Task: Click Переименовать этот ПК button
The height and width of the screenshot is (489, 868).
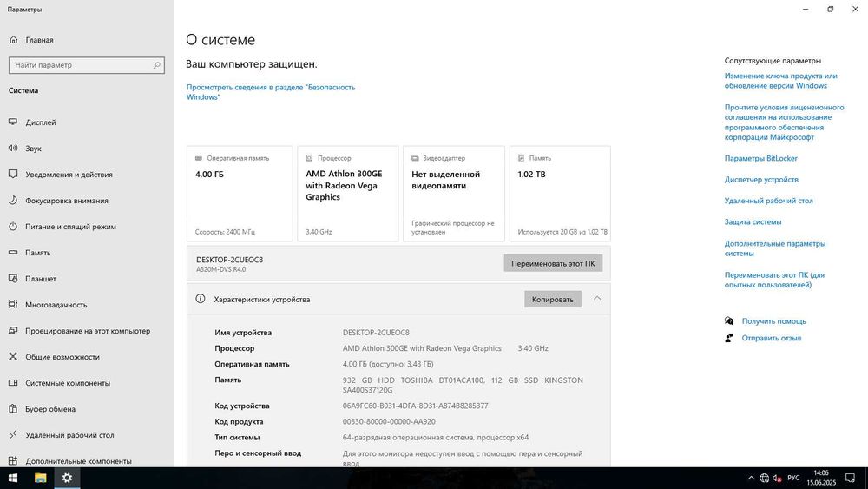Action: [553, 263]
